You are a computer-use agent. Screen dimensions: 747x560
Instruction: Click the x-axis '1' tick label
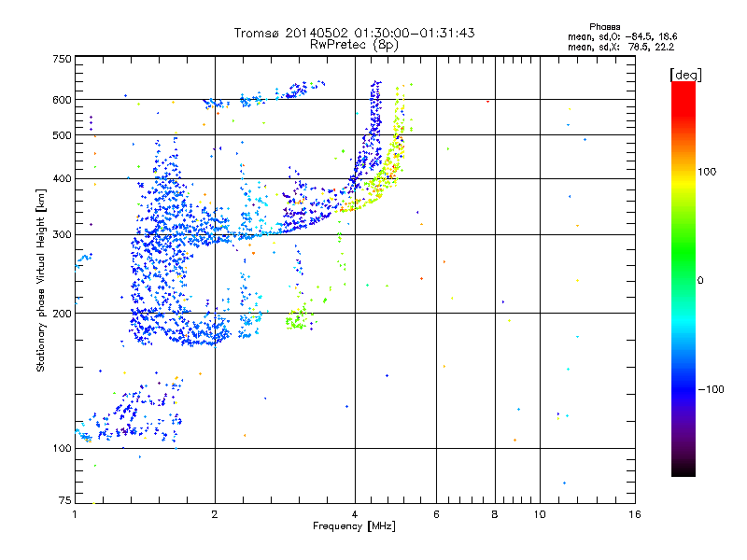(75, 514)
